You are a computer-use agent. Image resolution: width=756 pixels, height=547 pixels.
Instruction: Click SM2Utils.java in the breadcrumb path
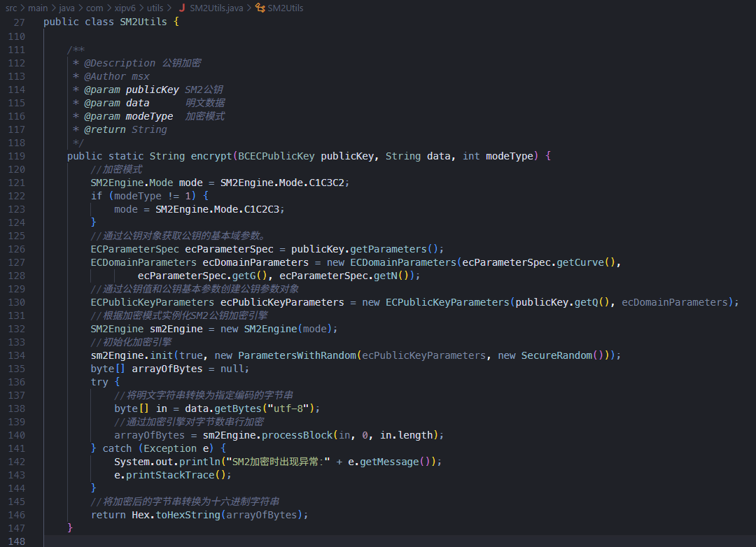tap(216, 8)
